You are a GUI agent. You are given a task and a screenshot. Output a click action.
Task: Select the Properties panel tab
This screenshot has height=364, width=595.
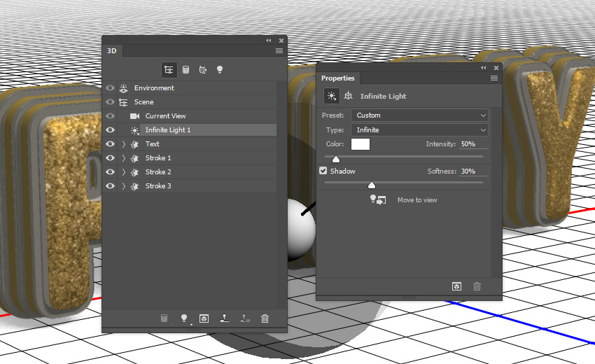338,78
